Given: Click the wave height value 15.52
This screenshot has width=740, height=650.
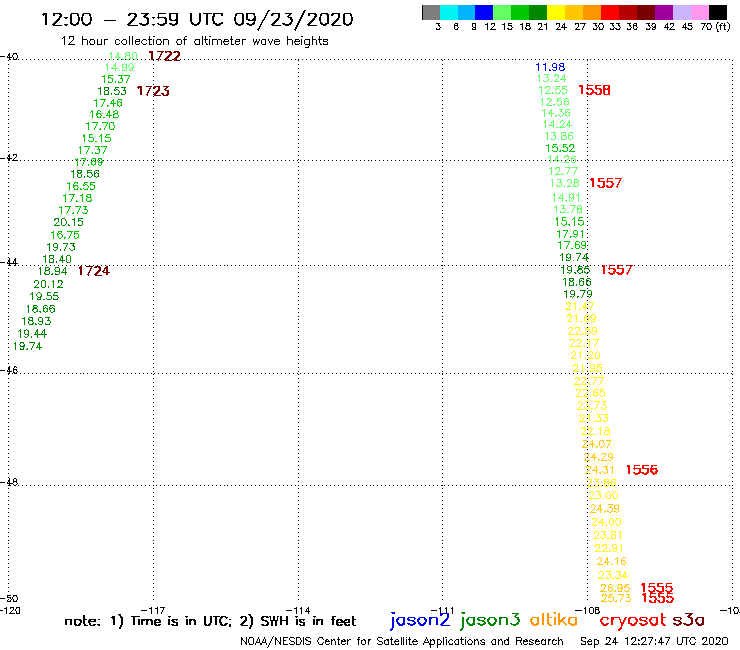Looking at the screenshot, I should pyautogui.click(x=560, y=148).
